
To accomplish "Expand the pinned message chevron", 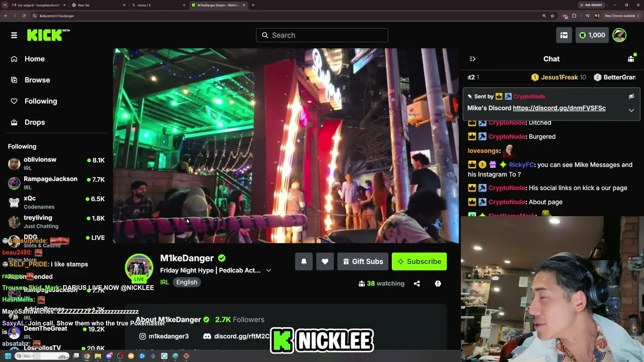I will pos(631,110).
